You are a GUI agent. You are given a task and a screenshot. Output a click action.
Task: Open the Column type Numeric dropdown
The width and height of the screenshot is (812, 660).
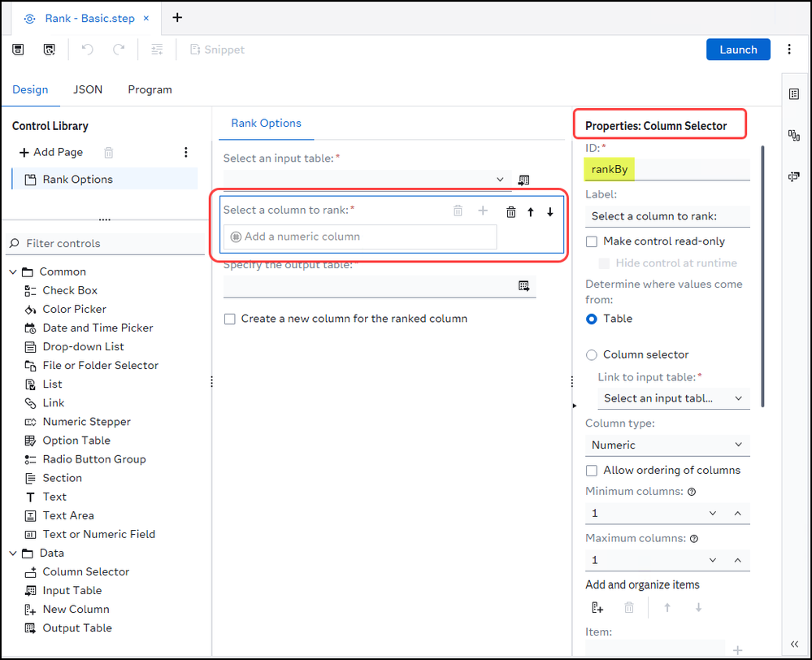pos(667,445)
